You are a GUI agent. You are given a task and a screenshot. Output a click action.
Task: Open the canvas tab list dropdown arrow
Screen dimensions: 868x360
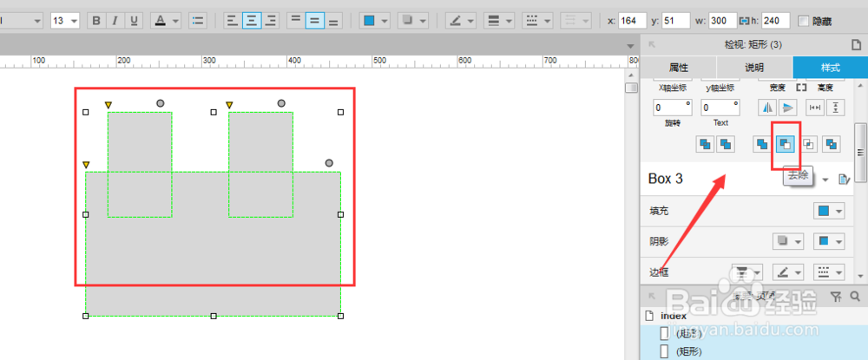[x=630, y=45]
